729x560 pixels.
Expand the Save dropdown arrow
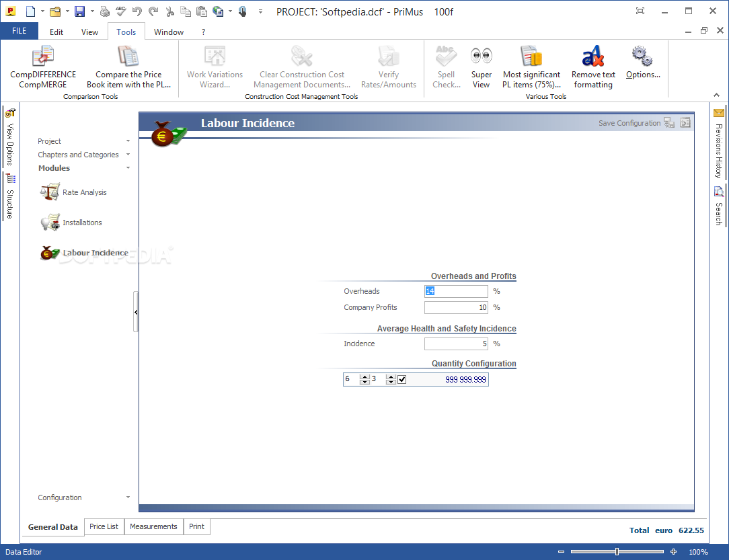pyautogui.click(x=92, y=11)
